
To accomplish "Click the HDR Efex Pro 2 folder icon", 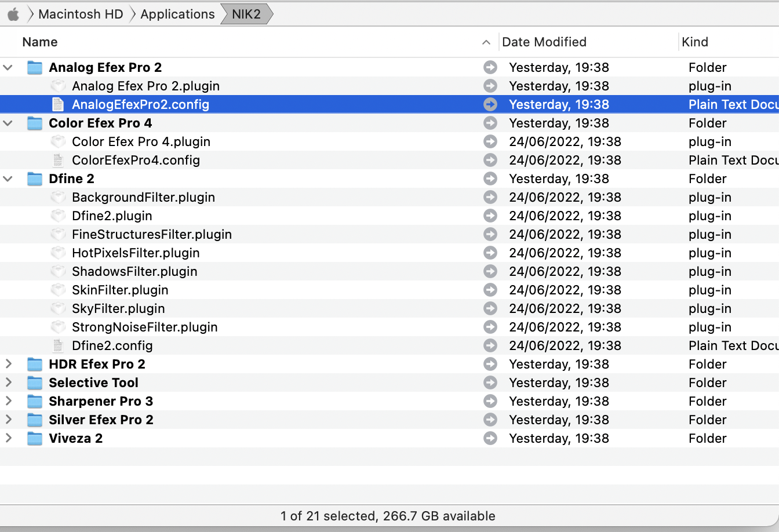I will tap(35, 364).
